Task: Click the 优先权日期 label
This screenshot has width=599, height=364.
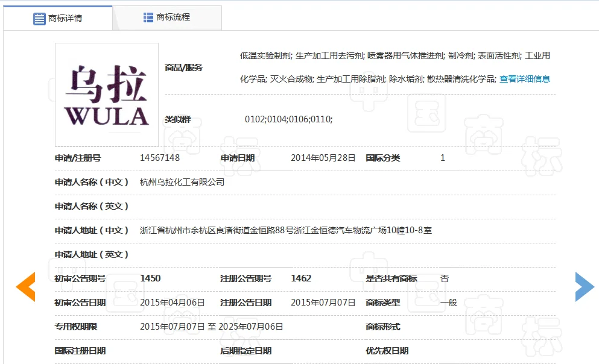Action: click(387, 351)
